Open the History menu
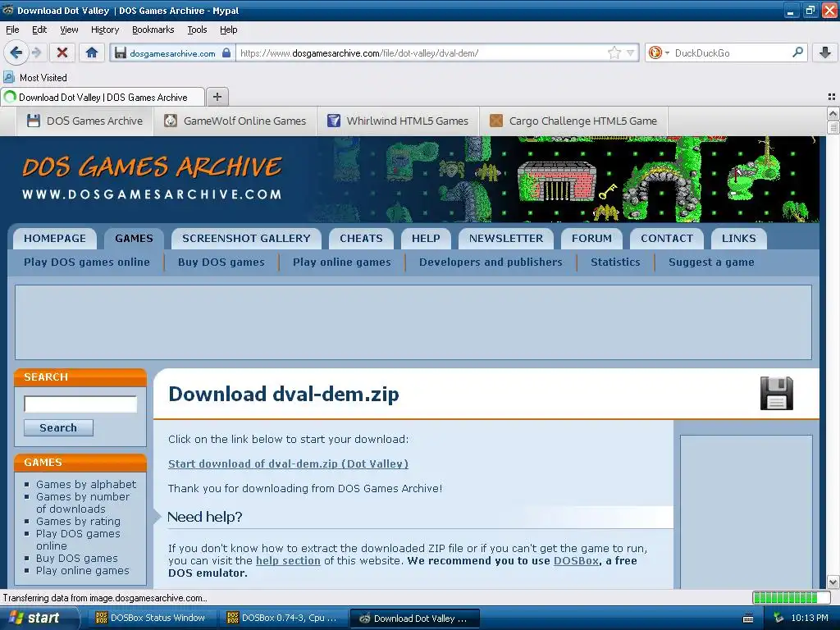Viewport: 840px width, 630px height. click(x=104, y=30)
